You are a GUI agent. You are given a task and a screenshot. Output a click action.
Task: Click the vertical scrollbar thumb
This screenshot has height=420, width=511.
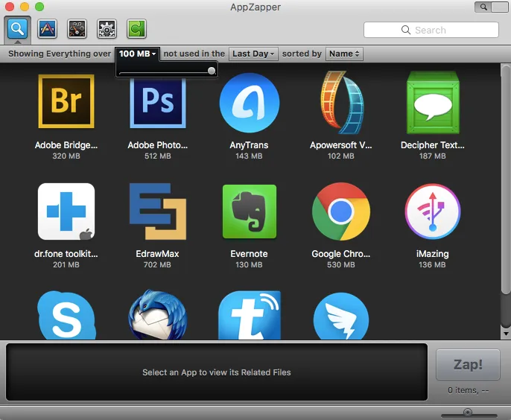click(x=506, y=179)
